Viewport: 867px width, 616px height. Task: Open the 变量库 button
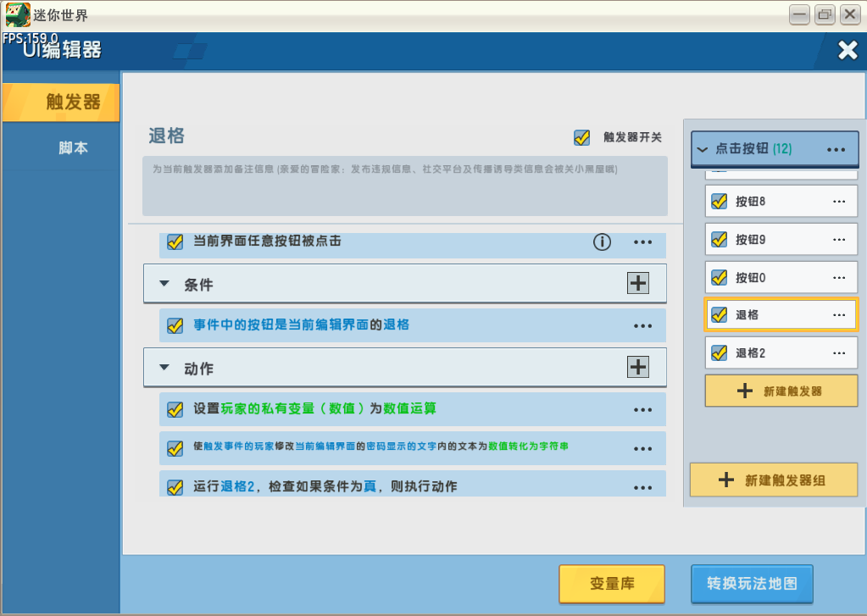pos(612,583)
